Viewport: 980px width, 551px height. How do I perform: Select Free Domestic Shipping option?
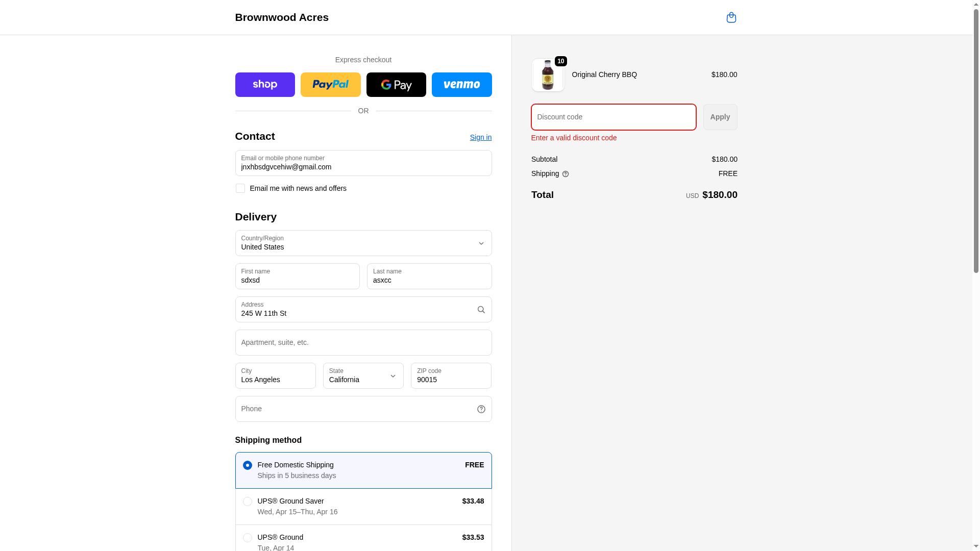(x=248, y=465)
